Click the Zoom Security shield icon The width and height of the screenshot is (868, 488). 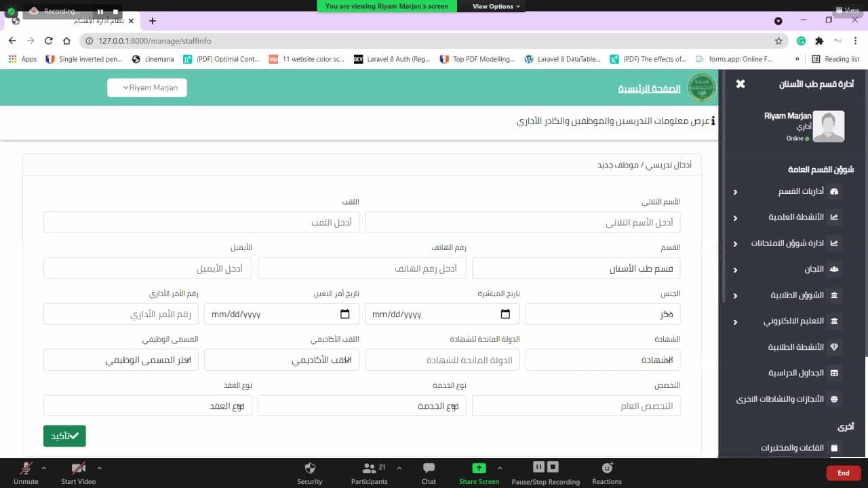tap(310, 468)
